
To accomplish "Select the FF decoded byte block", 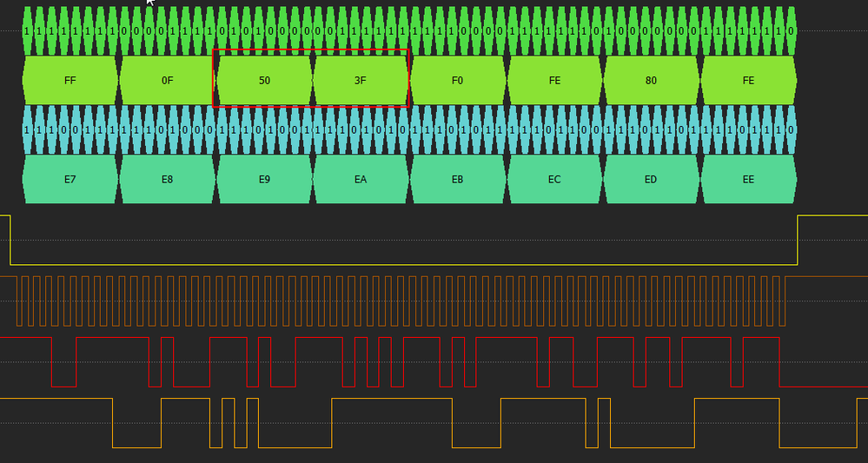I will pos(70,80).
